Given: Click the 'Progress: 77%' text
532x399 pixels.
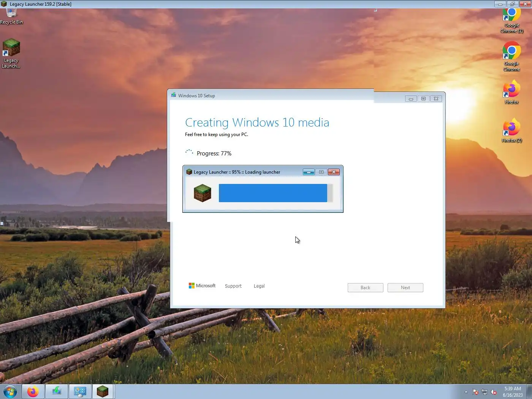Looking at the screenshot, I should click(214, 154).
